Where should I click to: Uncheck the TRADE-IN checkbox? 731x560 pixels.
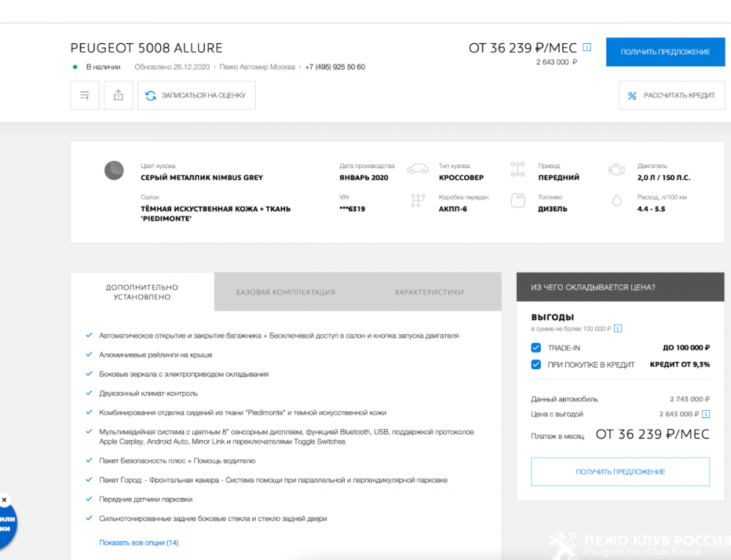(536, 347)
